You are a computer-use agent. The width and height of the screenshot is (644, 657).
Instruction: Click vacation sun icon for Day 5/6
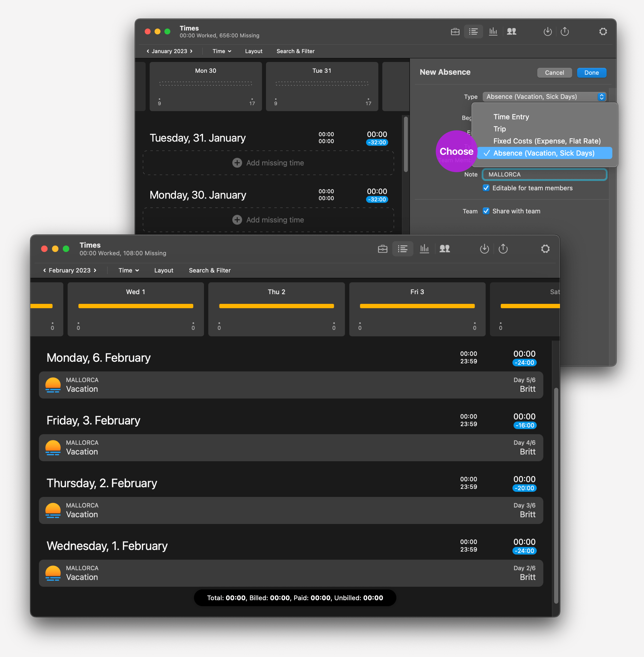coord(53,385)
